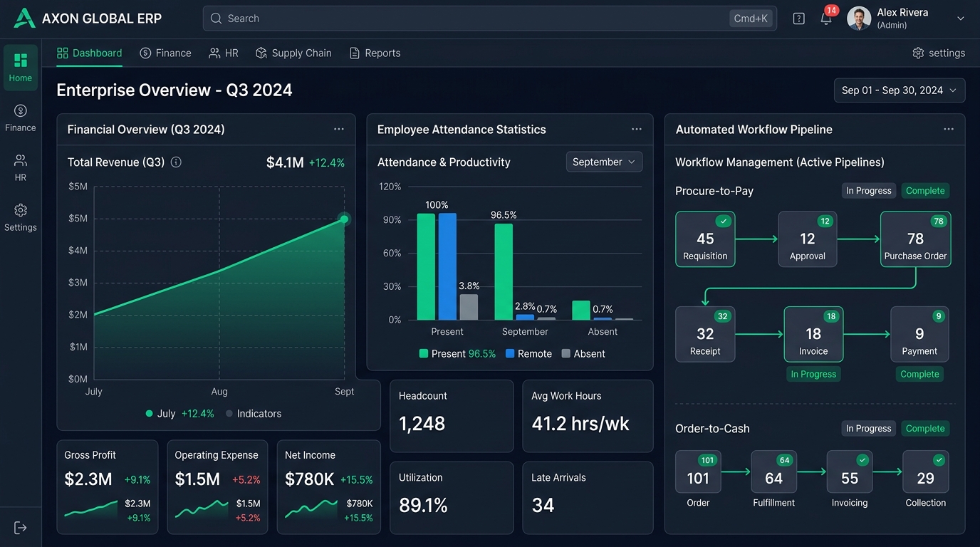Click the Complete badge under Payment
The width and height of the screenshot is (980, 547).
[x=919, y=375]
